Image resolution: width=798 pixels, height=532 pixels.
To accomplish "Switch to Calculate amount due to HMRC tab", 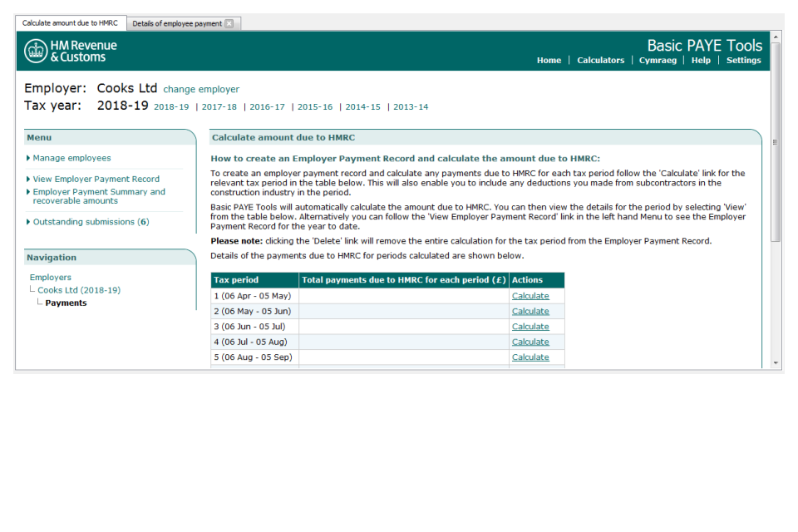I will [70, 23].
